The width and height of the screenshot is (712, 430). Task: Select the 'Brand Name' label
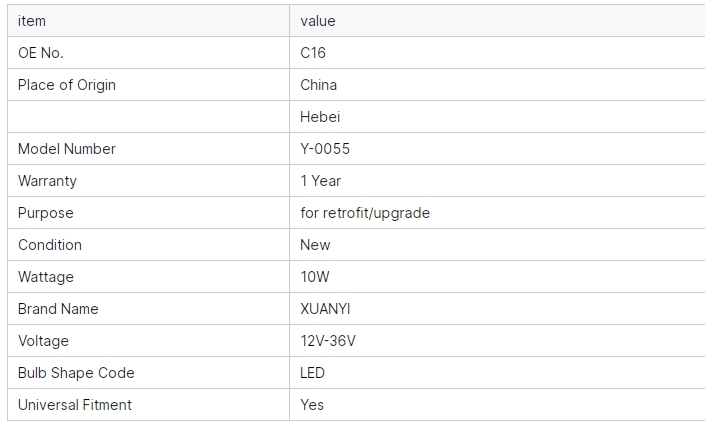(58, 309)
